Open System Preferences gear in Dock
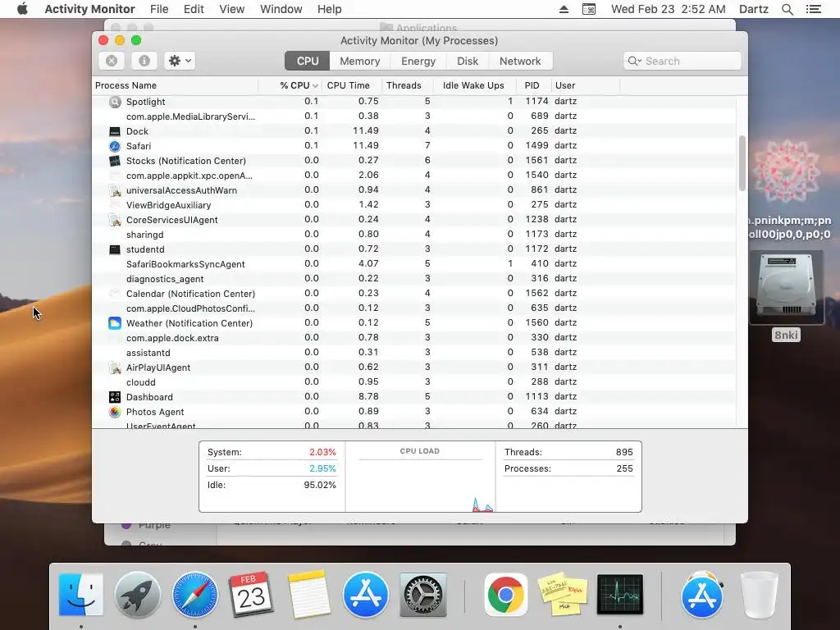840x630 pixels. tap(422, 595)
